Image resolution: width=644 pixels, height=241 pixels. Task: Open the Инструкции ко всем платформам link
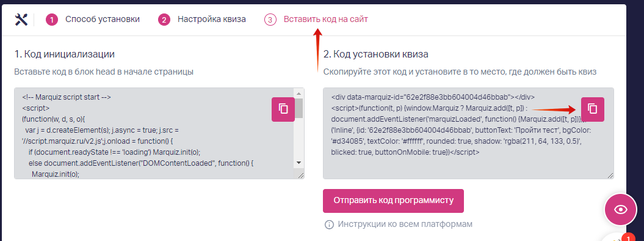coord(405,224)
